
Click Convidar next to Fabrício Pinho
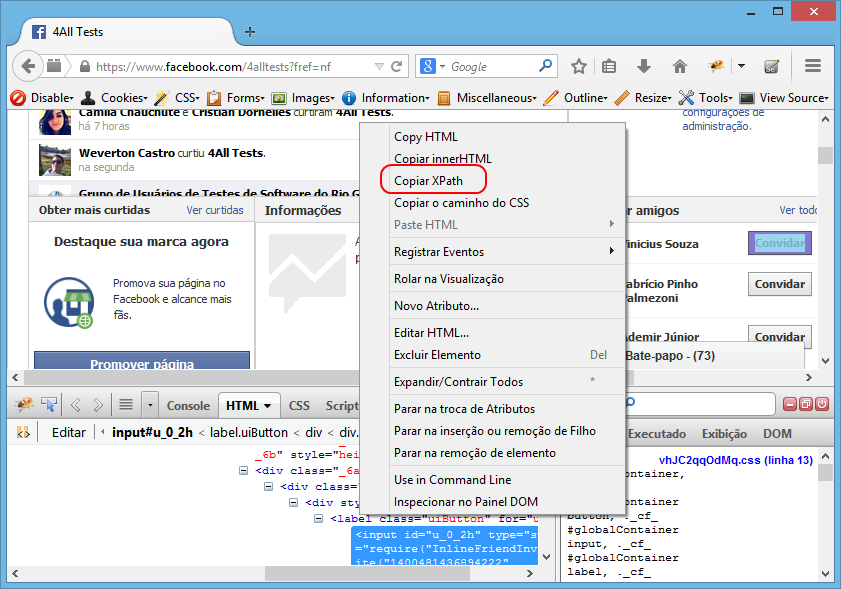[780, 284]
